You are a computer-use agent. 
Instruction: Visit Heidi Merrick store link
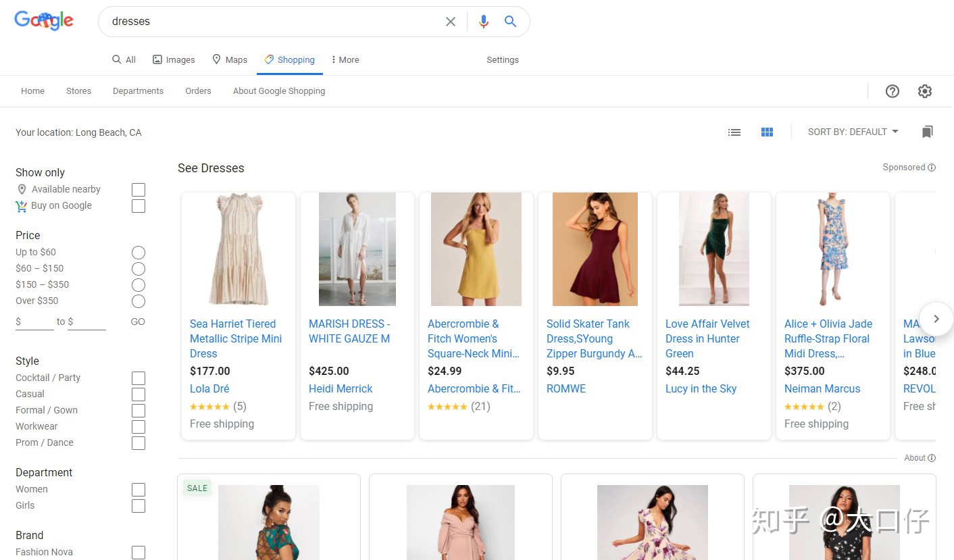[341, 389]
